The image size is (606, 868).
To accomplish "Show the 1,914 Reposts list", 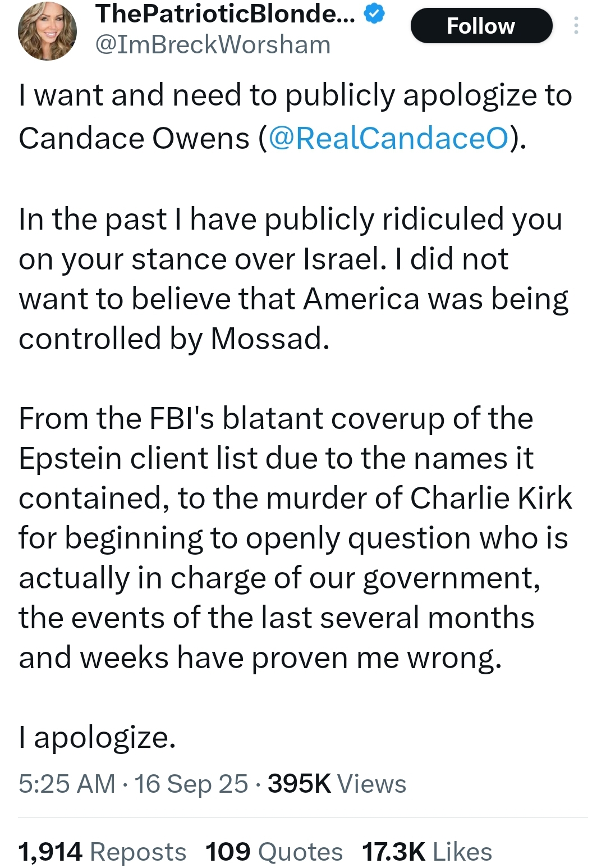I will [102, 852].
